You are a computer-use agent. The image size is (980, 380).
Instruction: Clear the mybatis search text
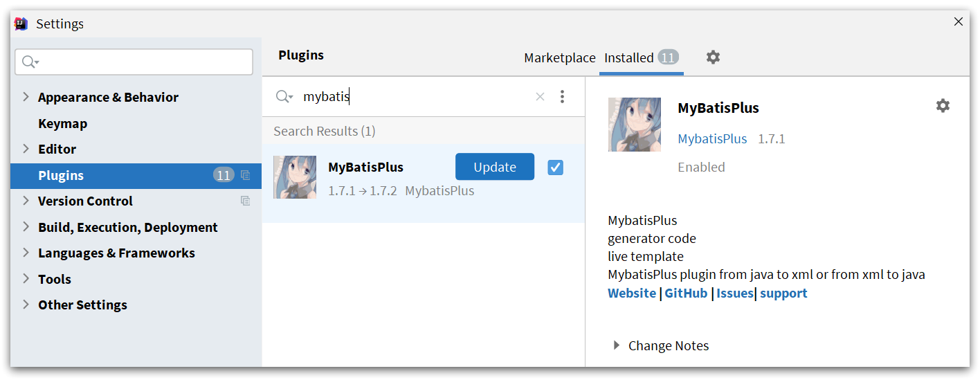click(x=540, y=97)
